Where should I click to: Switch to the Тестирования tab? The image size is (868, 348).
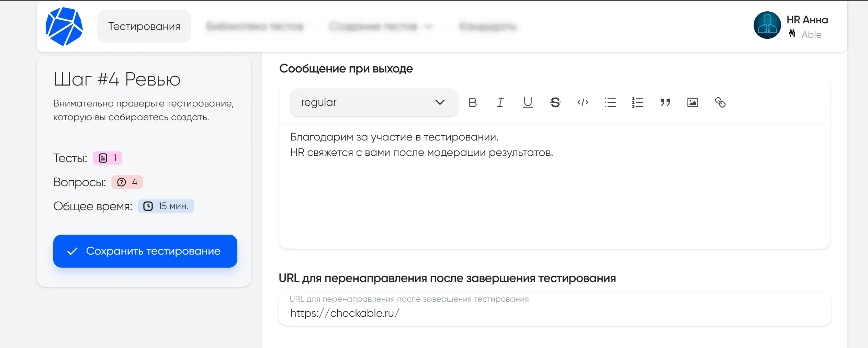point(144,26)
